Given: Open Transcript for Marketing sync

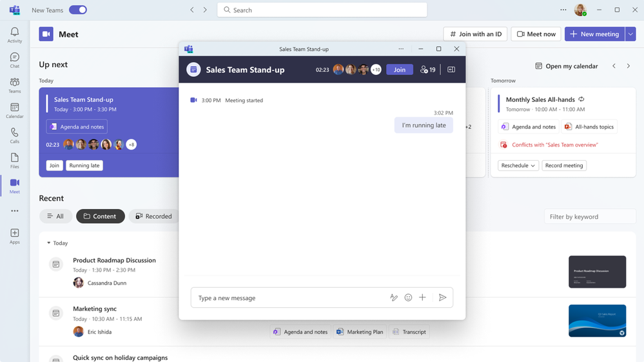Looking at the screenshot, I should click(409, 332).
